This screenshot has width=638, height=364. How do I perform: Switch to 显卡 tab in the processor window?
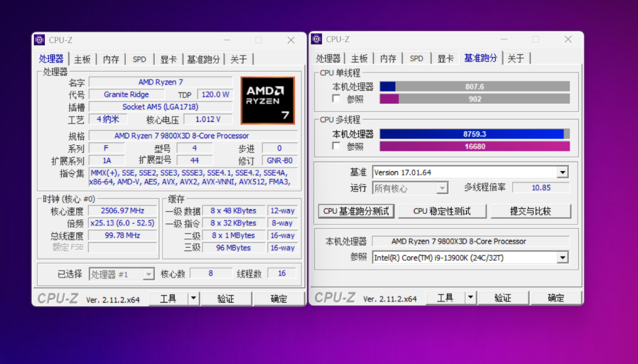[x=168, y=60]
